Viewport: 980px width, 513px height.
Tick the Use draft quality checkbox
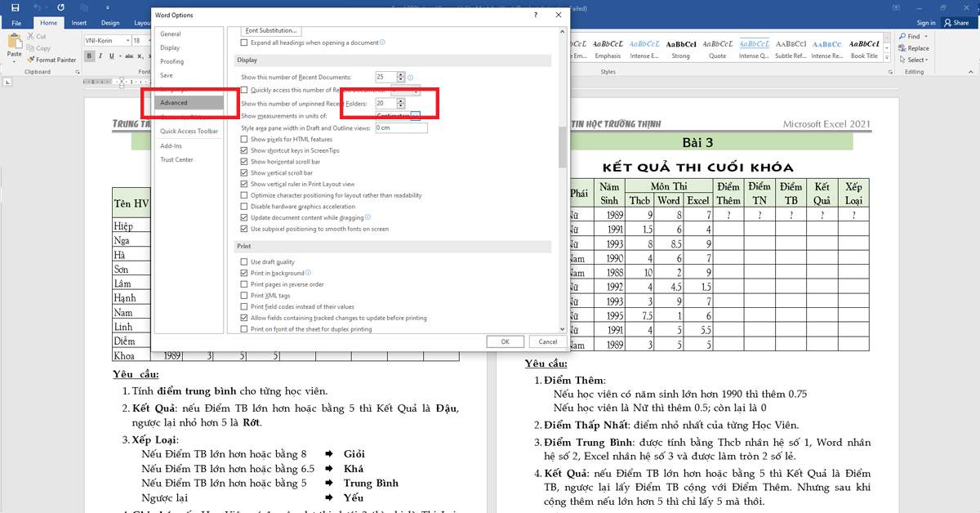244,262
